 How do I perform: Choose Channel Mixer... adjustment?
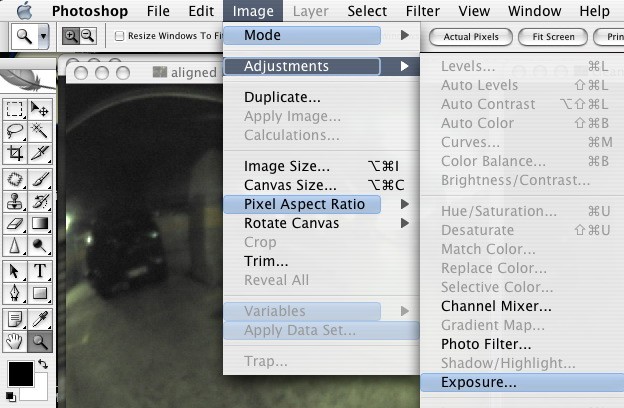pos(522,306)
